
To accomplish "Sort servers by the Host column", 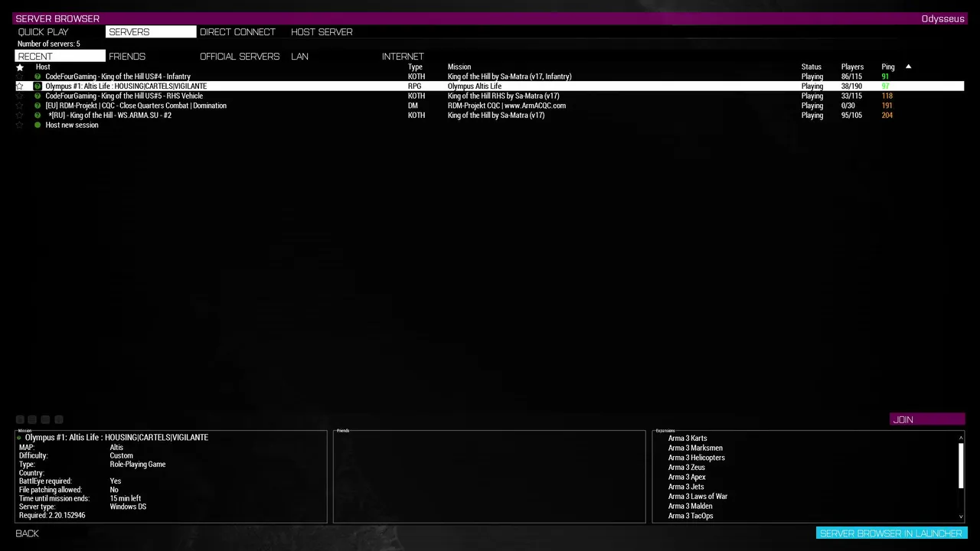I will pos(43,67).
